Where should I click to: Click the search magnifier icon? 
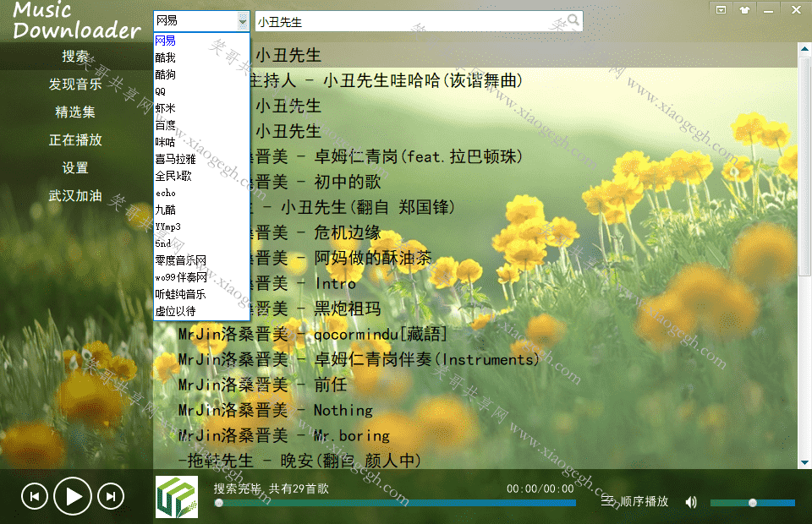tap(573, 20)
